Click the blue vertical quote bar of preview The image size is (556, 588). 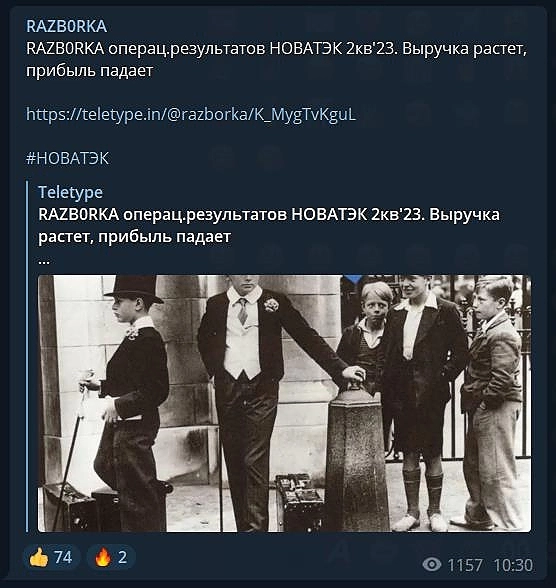point(27,356)
